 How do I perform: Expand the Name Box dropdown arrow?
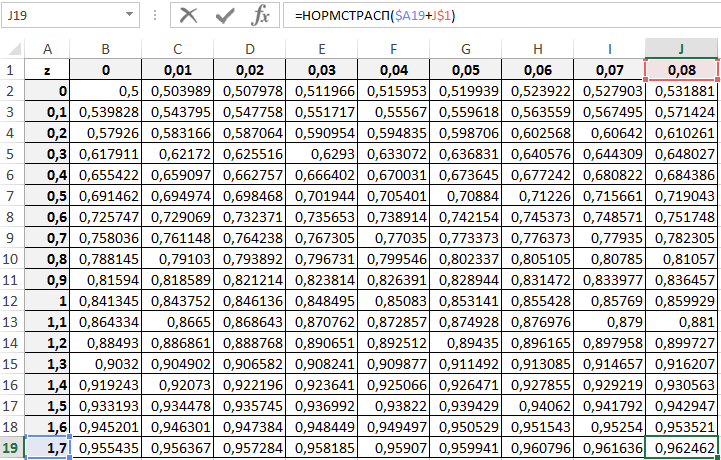pyautogui.click(x=131, y=16)
